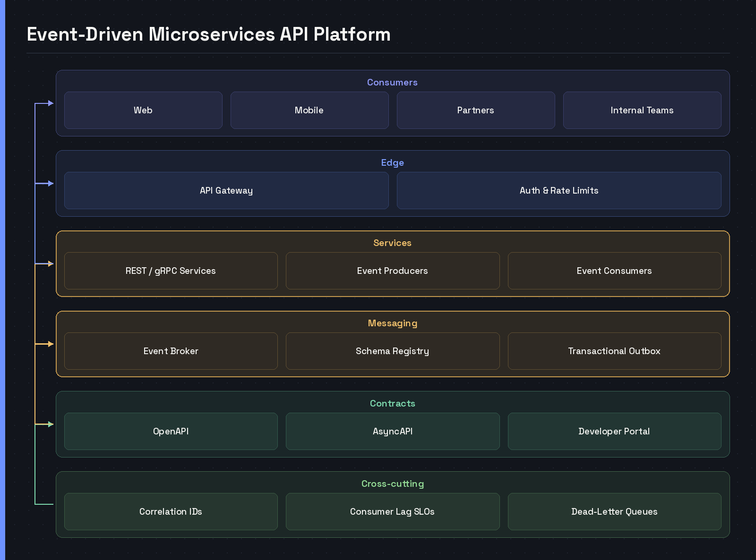Select the AsyncAPI box
Image resolution: width=756 pixels, height=560 pixels.
coord(393,431)
